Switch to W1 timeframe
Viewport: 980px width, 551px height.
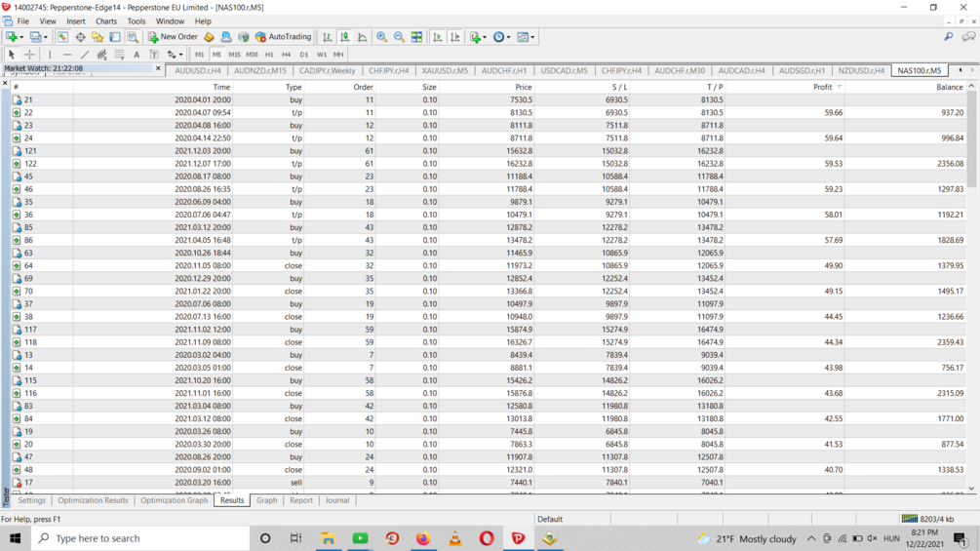(321, 55)
